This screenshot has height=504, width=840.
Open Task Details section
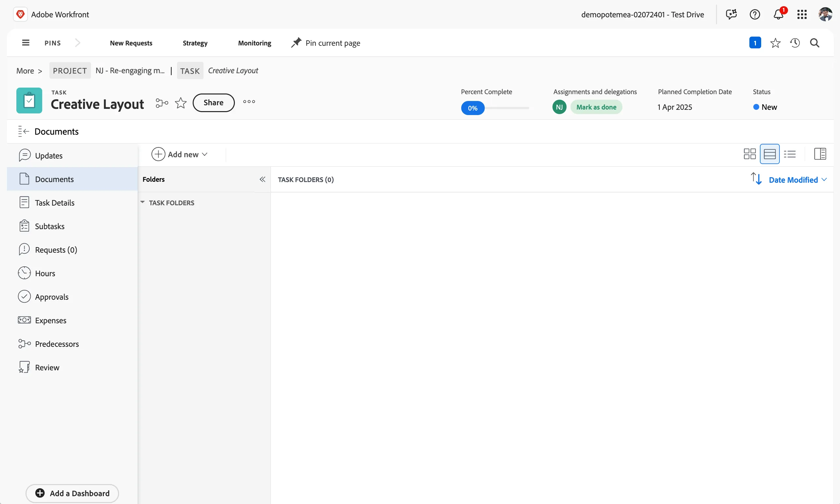click(x=72, y=202)
